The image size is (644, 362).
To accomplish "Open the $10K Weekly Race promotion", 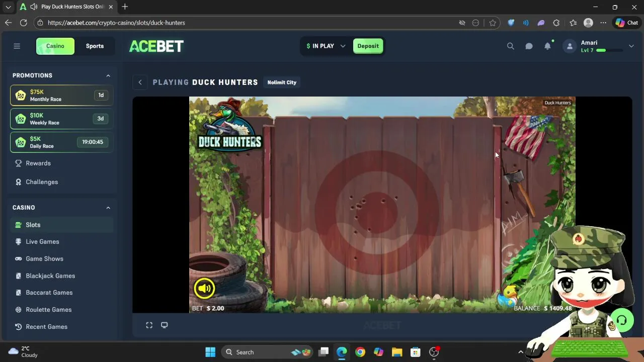I will tap(61, 119).
